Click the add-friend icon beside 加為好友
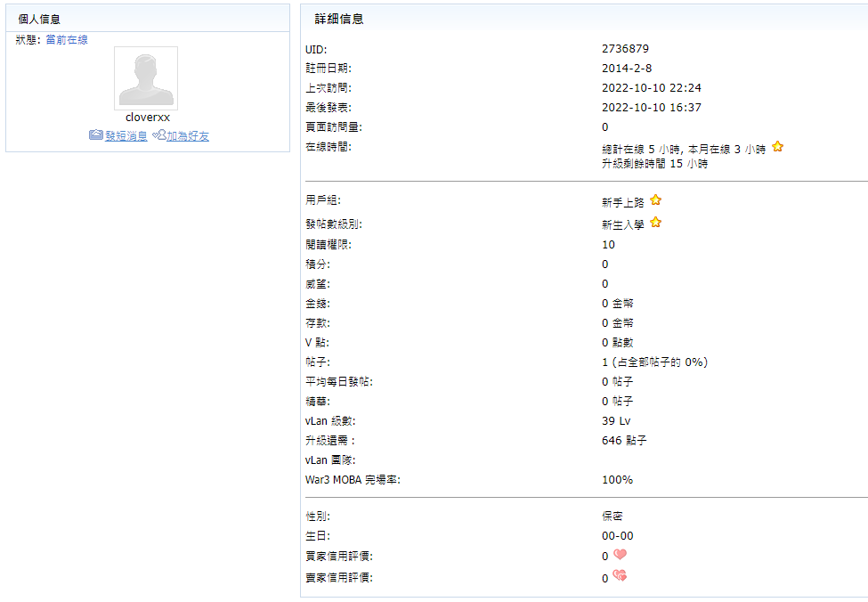The height and width of the screenshot is (602, 868). [x=158, y=134]
